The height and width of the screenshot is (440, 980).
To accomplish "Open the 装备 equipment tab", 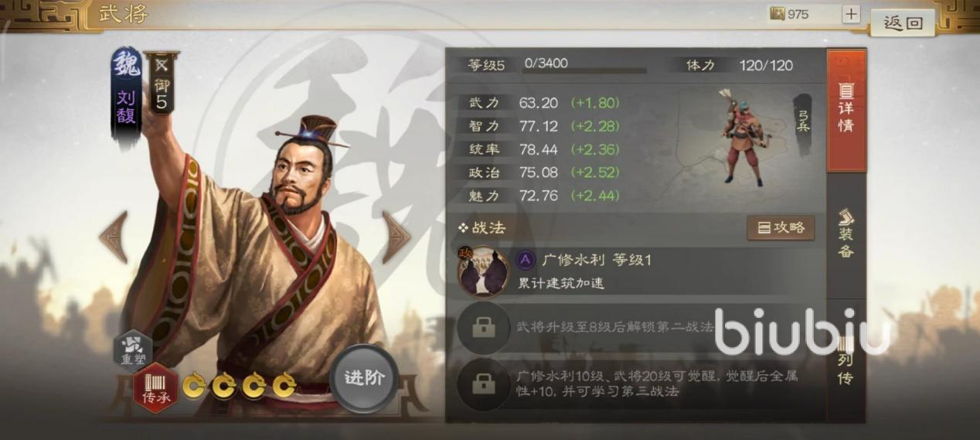I will click(x=846, y=234).
